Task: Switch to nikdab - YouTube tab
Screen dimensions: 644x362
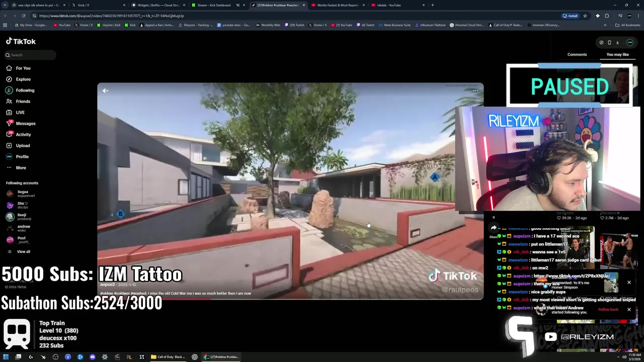Action: coord(397,5)
